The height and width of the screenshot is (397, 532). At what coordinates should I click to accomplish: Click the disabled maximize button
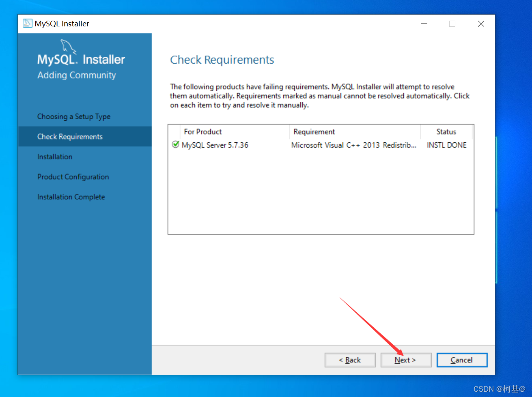click(x=452, y=24)
